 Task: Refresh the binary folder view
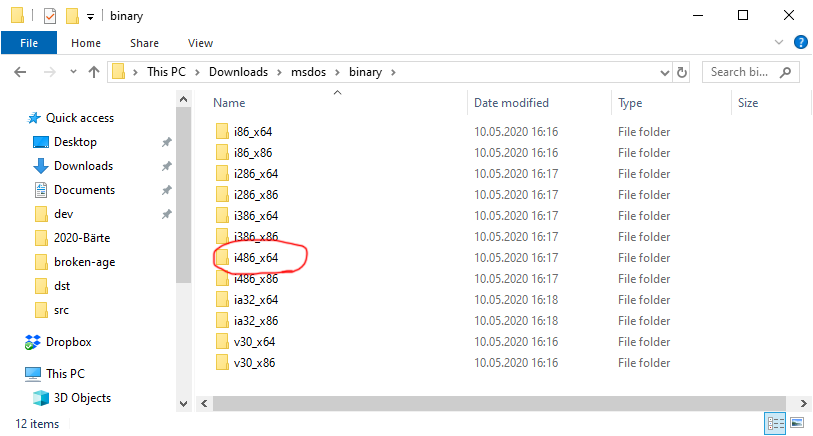click(682, 73)
